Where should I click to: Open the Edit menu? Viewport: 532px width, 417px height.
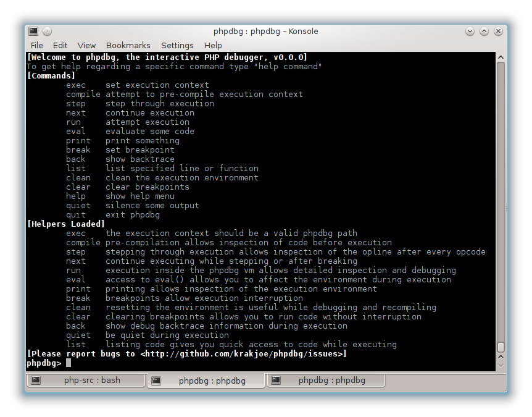coord(60,45)
